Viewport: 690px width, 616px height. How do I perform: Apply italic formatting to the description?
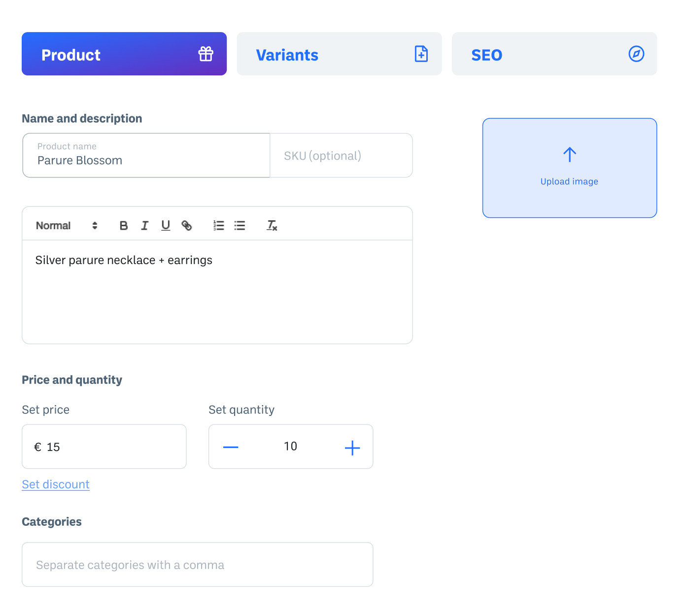click(x=144, y=226)
